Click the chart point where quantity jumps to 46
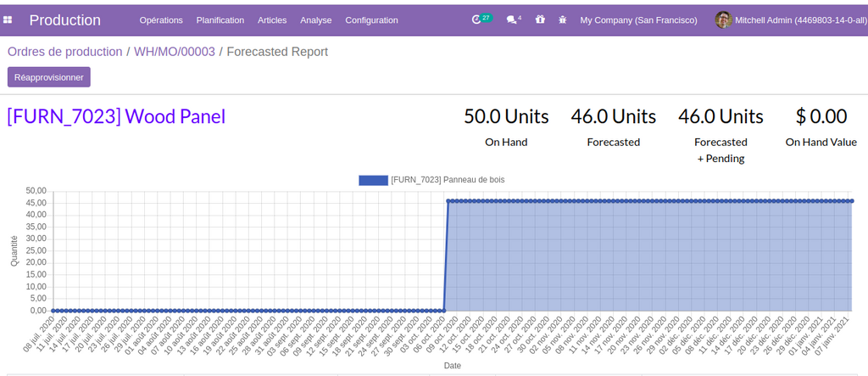 (x=448, y=201)
